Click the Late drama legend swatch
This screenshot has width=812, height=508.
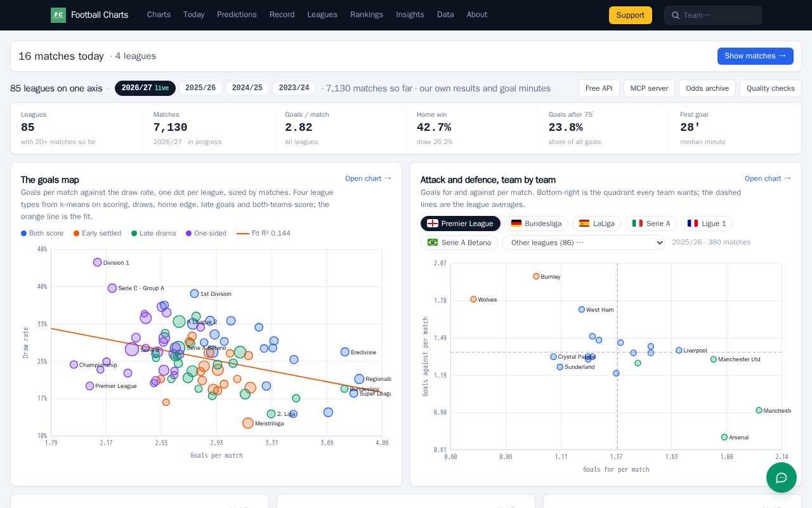point(134,234)
